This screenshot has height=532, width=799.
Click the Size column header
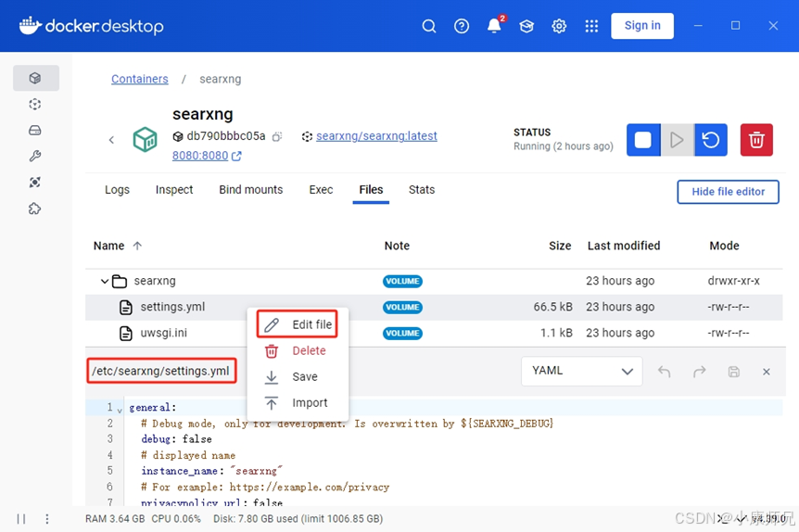pyautogui.click(x=560, y=246)
